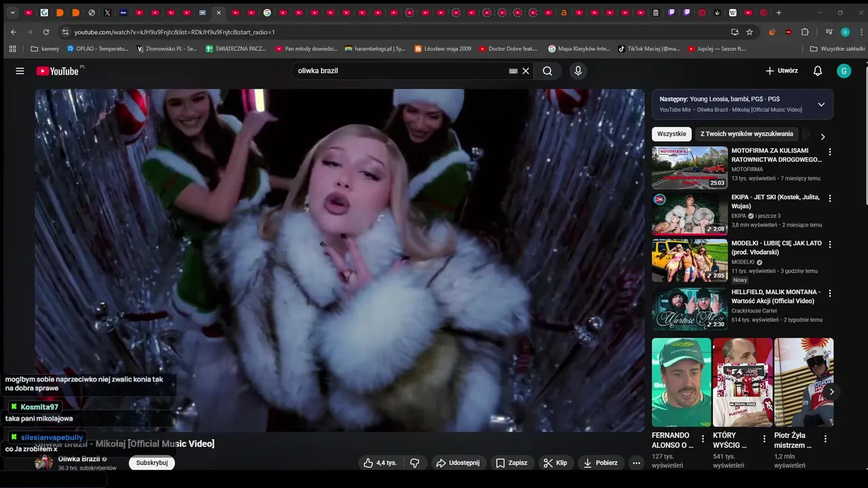The image size is (868, 488).
Task: Dislike the video with thumbs down
Action: [414, 463]
